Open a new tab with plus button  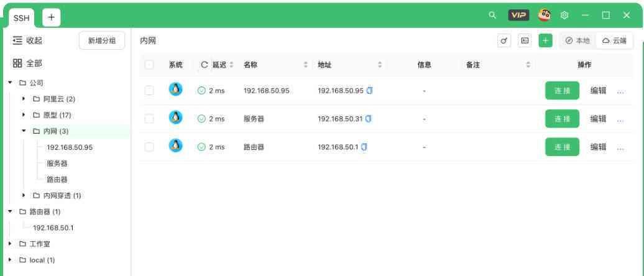click(52, 17)
